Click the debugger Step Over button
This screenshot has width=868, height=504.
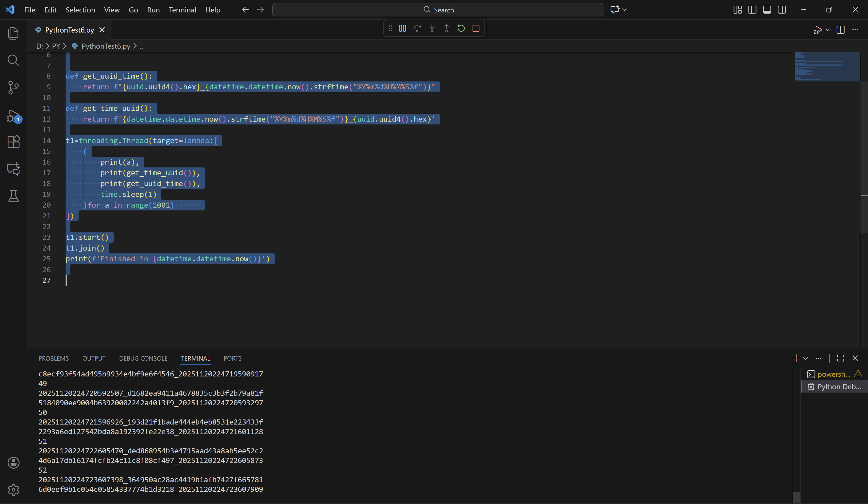(x=417, y=29)
